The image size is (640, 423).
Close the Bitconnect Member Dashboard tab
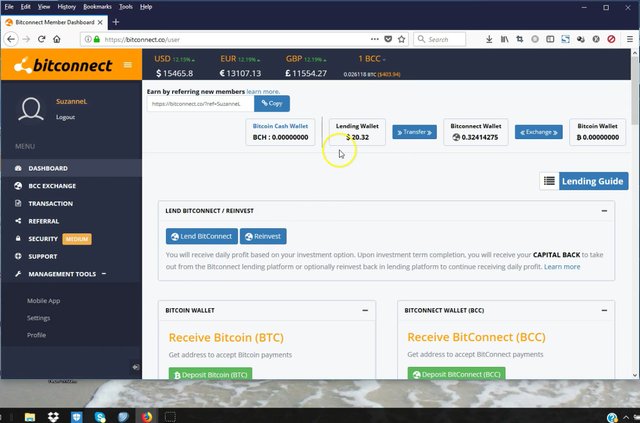100,22
